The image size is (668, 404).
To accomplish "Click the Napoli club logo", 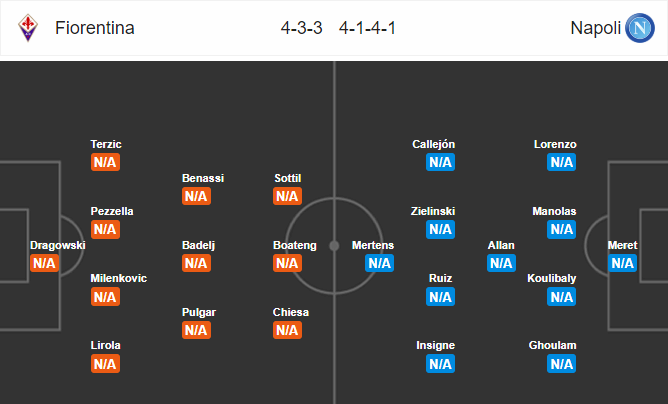I will point(639,28).
